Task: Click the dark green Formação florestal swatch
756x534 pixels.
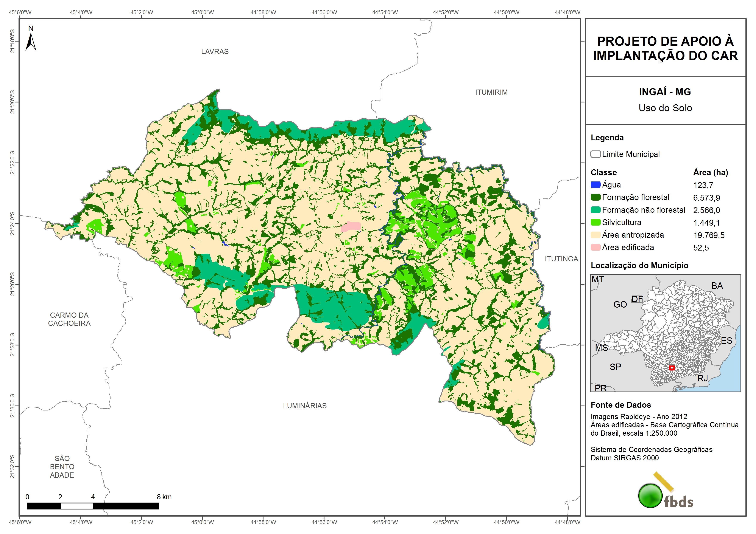Action: point(595,197)
